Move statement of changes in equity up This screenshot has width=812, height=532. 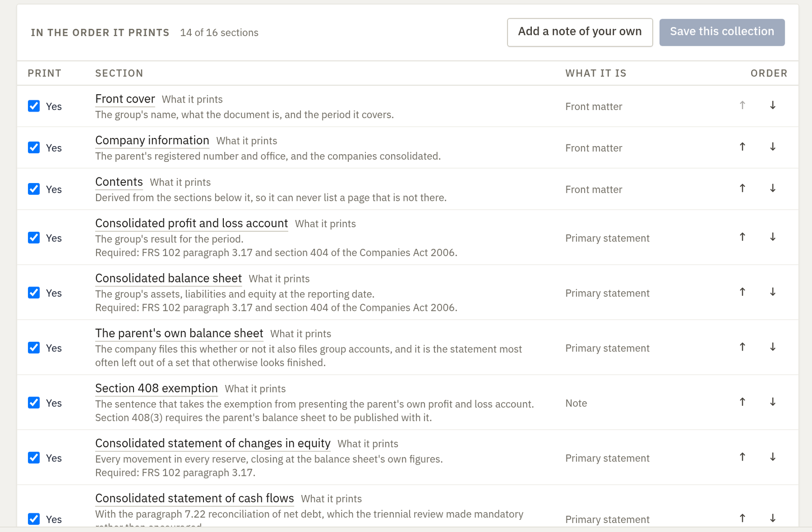[742, 457]
